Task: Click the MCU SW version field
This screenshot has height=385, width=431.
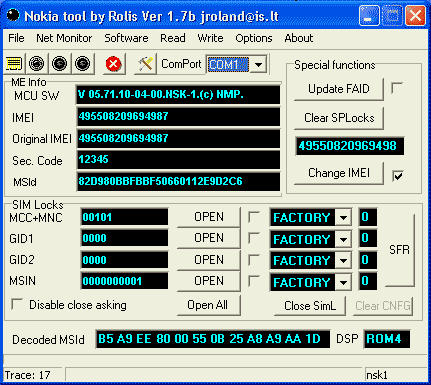Action: 178,95
